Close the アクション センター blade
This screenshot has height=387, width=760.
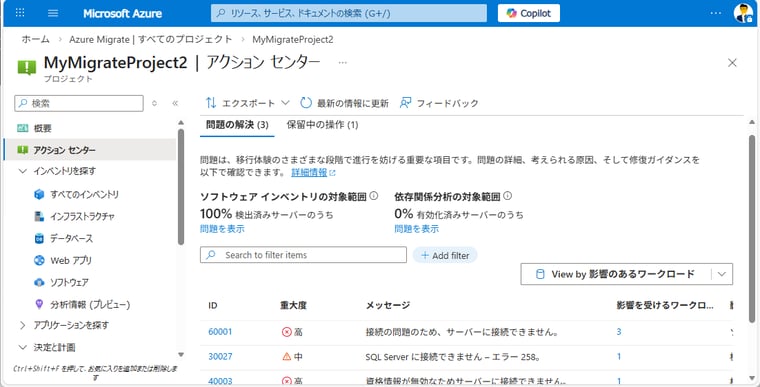coord(732,63)
